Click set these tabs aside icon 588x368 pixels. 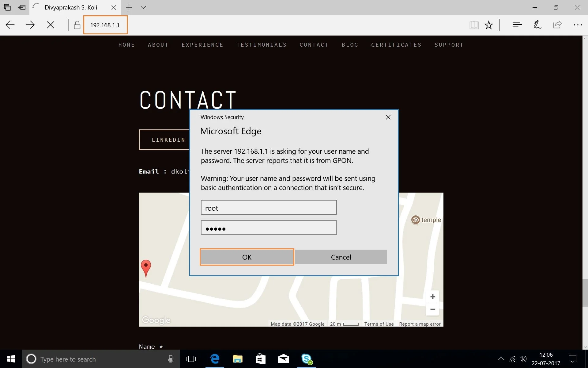click(x=22, y=7)
